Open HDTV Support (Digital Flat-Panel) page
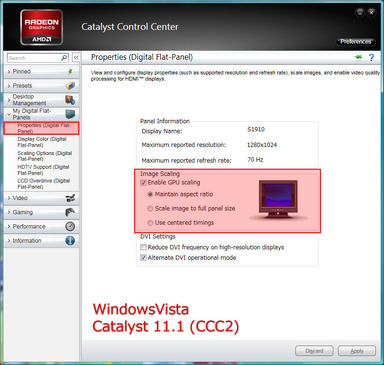The height and width of the screenshot is (365, 384). (x=43, y=170)
